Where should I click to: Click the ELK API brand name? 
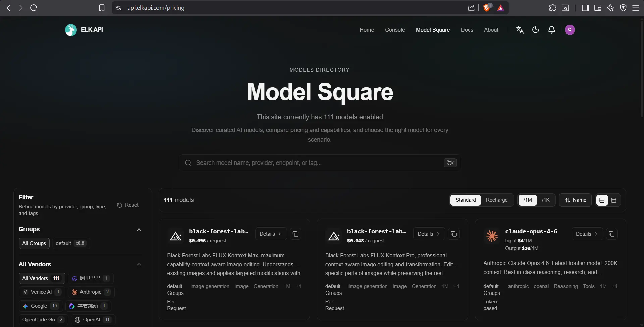tap(92, 30)
